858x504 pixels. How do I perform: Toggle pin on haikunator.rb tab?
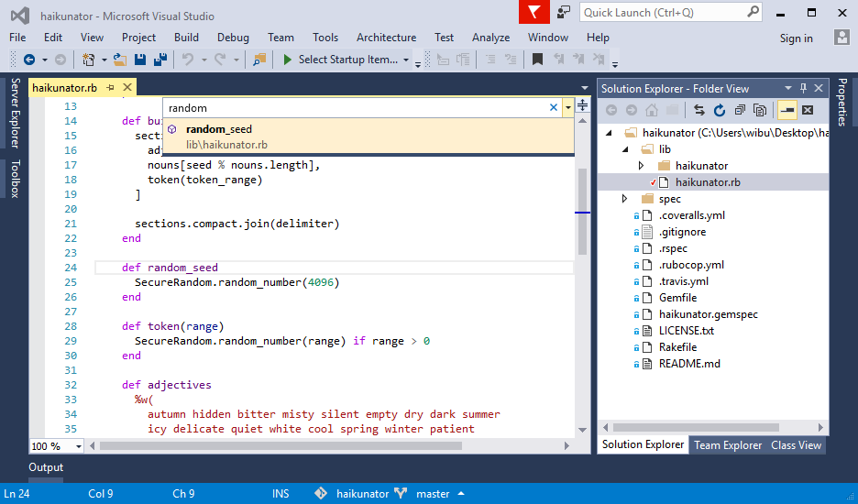(x=110, y=88)
